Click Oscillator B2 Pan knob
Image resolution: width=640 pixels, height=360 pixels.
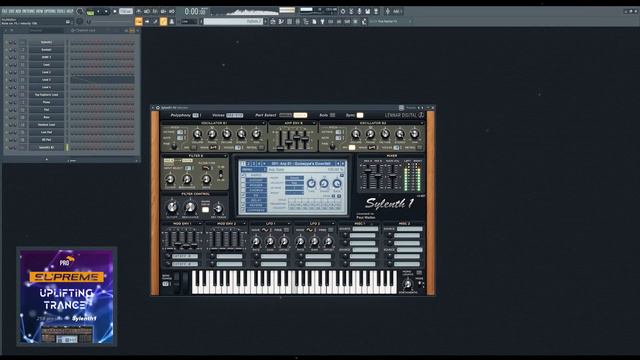pyautogui.click(x=414, y=134)
